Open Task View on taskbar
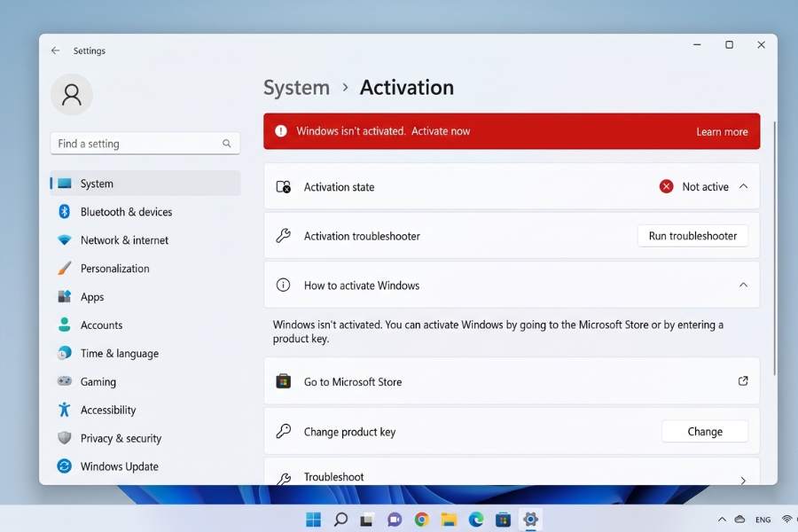The height and width of the screenshot is (532, 798). coord(367,520)
